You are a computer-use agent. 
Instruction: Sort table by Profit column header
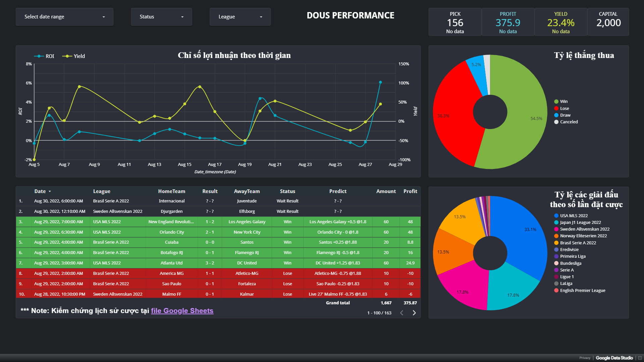point(410,191)
